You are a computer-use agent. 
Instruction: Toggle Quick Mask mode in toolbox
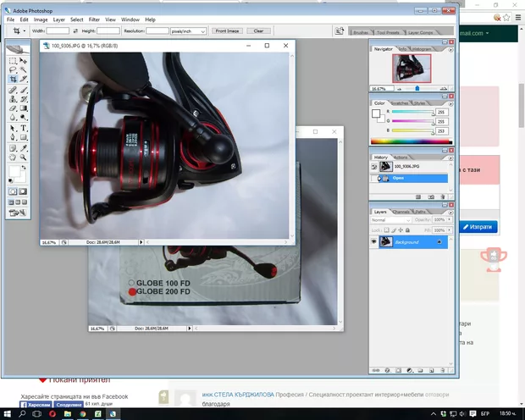24,191
